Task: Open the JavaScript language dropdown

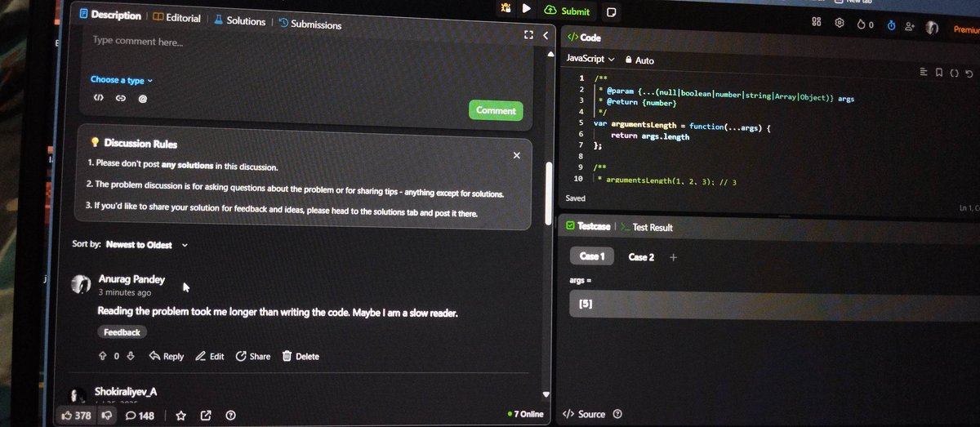Action: (590, 59)
